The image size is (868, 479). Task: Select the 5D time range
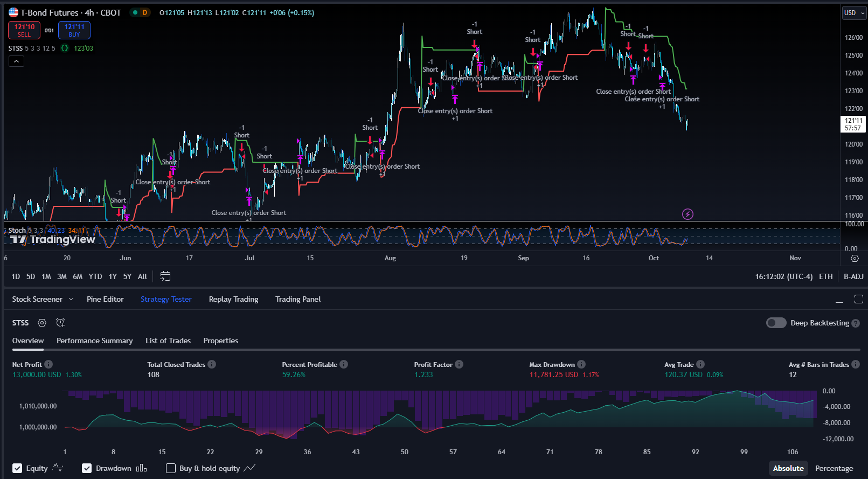31,276
